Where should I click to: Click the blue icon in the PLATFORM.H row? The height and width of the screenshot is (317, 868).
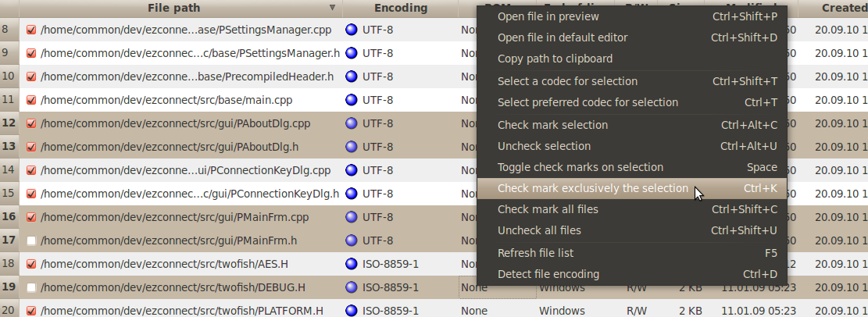tap(352, 311)
